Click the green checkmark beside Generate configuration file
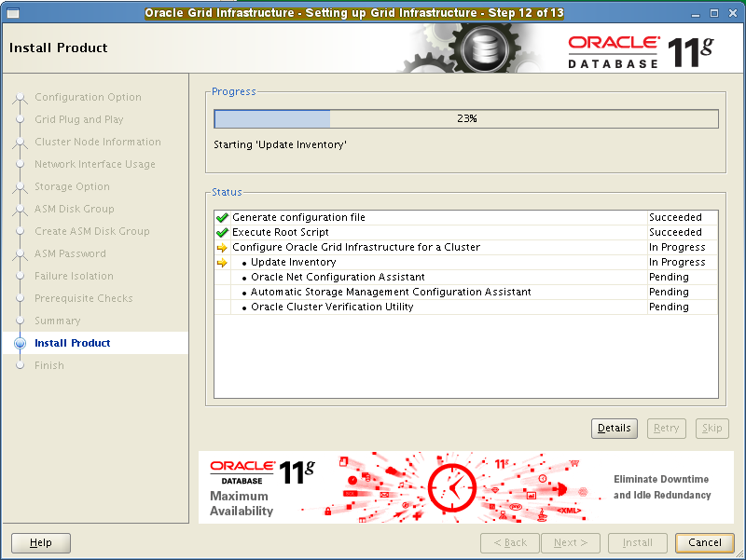Viewport: 746px width, 560px height. click(222, 217)
